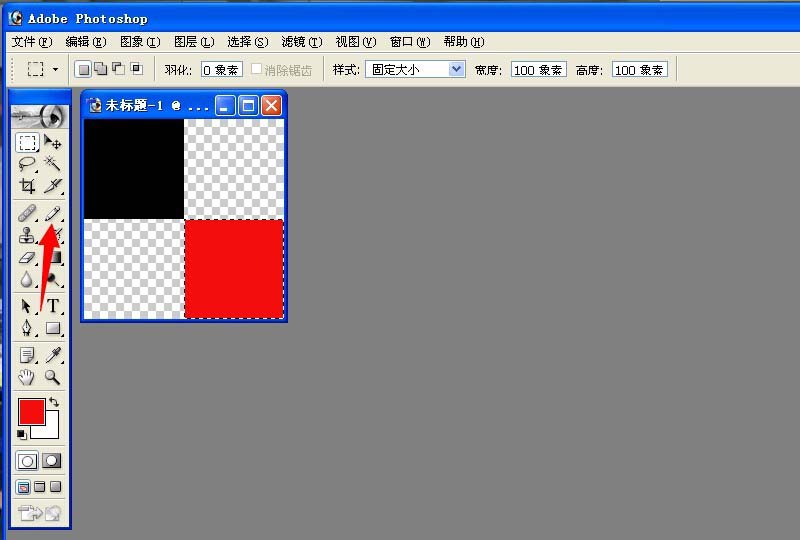Click the red square in canvas

(234, 268)
